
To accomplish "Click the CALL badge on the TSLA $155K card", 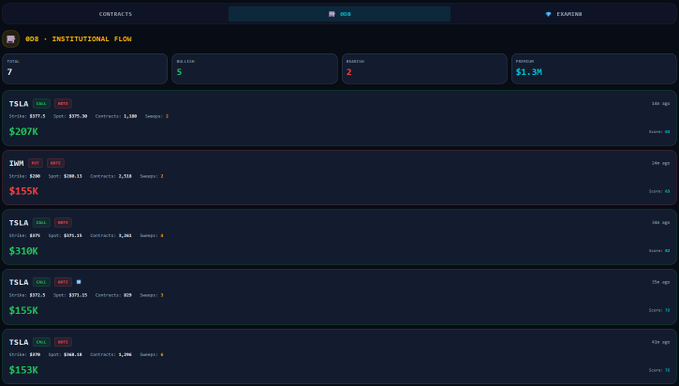I will click(x=41, y=282).
